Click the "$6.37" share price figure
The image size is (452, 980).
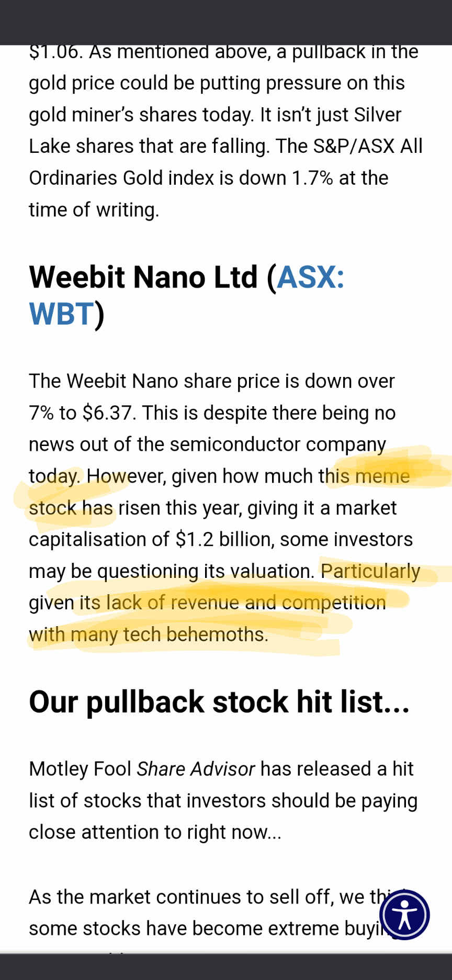tap(107, 413)
